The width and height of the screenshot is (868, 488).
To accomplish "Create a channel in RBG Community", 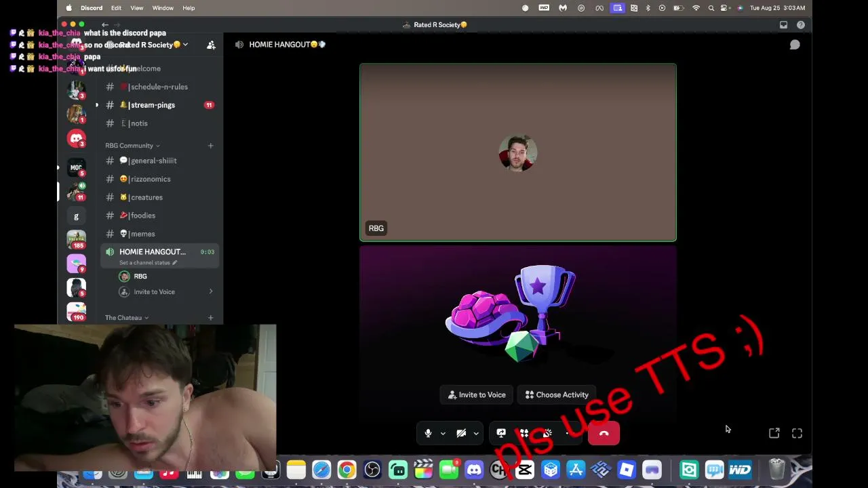I will coord(210,146).
